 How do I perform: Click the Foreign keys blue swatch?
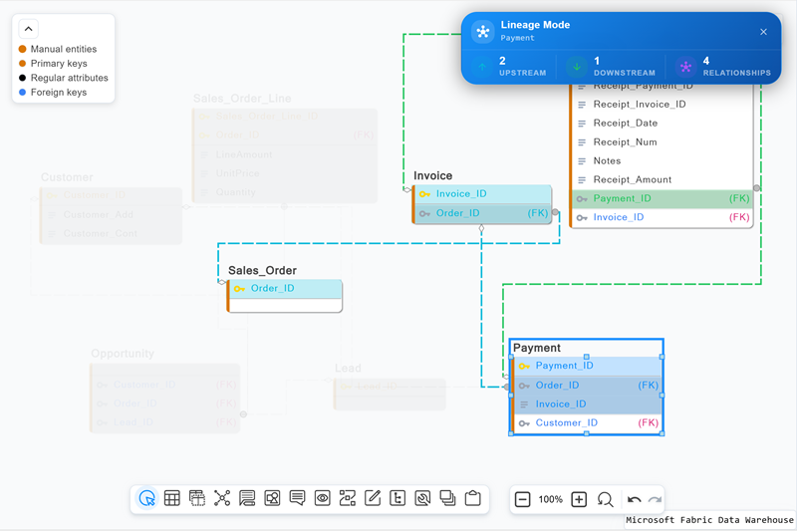click(22, 93)
